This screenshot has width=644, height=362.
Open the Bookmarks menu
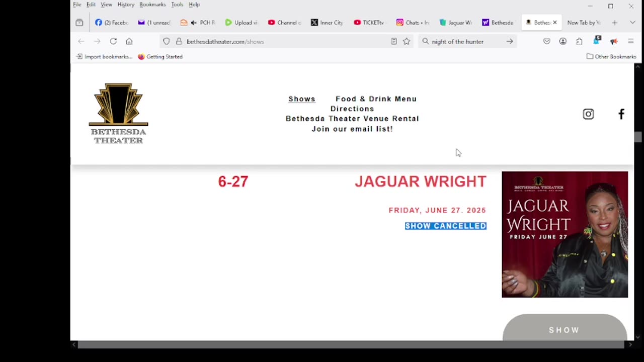tap(152, 5)
